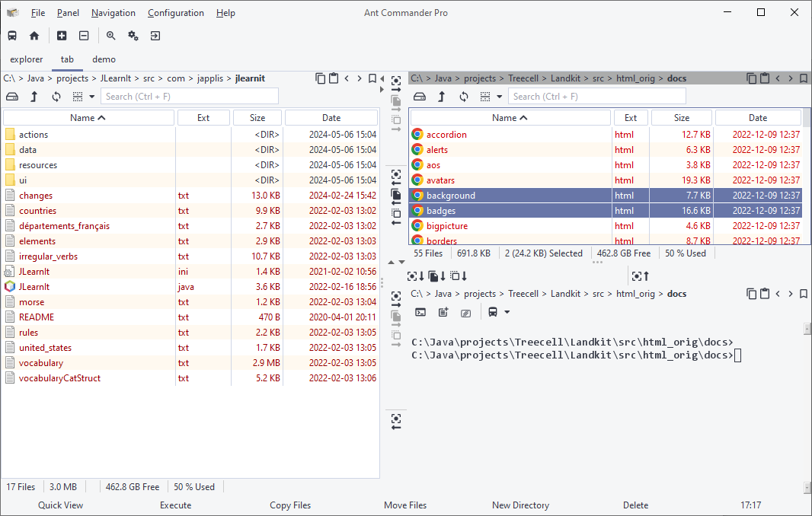Click JLearnIt in the left breadcrumb path
The image size is (812, 516).
click(116, 78)
